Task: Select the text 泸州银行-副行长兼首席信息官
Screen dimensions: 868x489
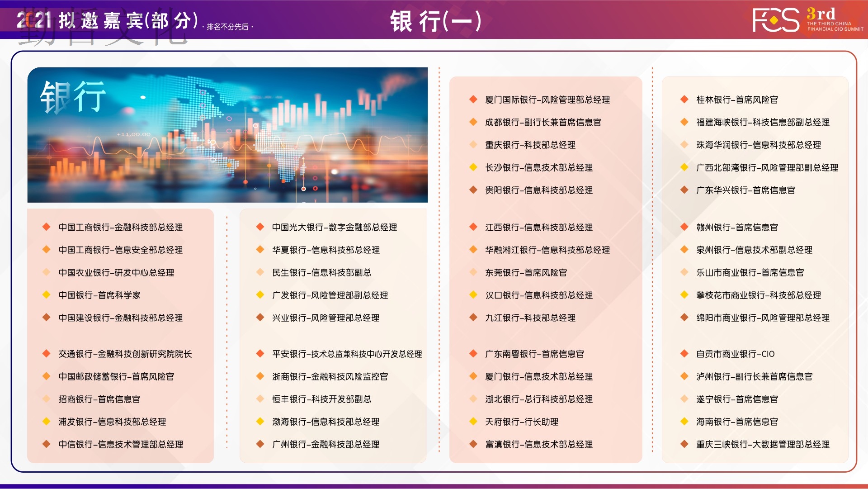Action: pos(755,376)
